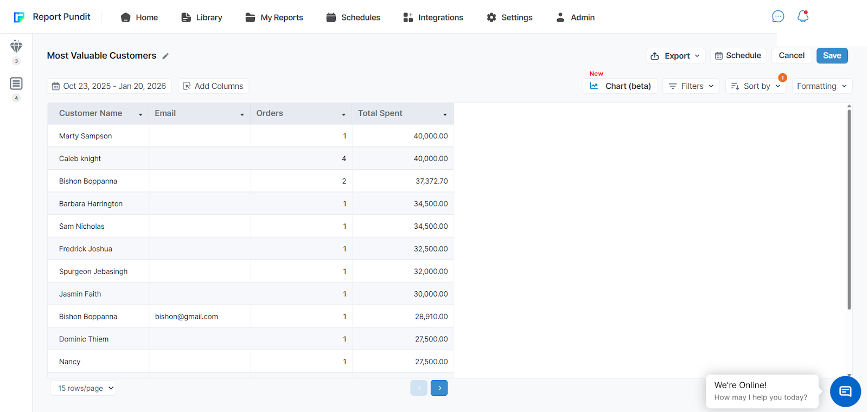The height and width of the screenshot is (412, 868).
Task: Click Spurgeon Jebasingh customer name
Action: pos(93,272)
